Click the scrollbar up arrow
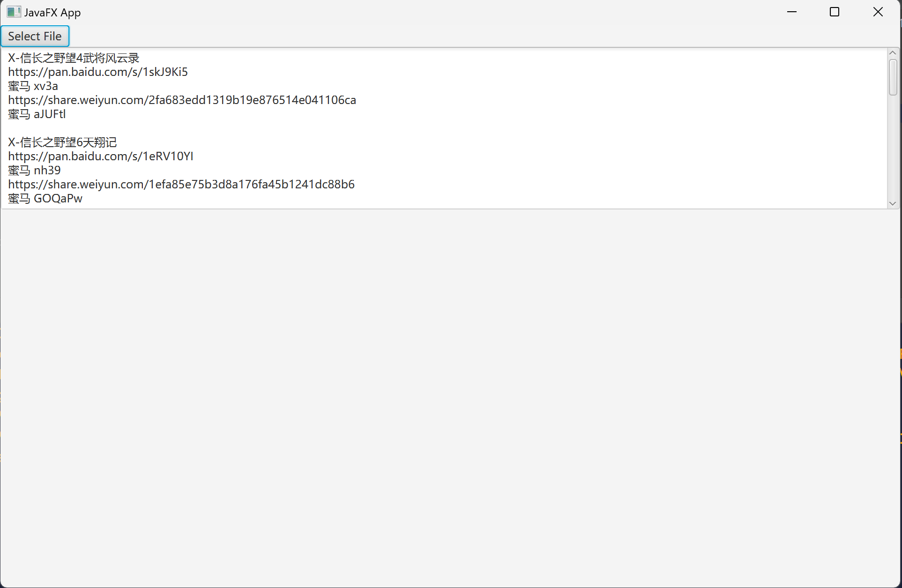 (893, 53)
